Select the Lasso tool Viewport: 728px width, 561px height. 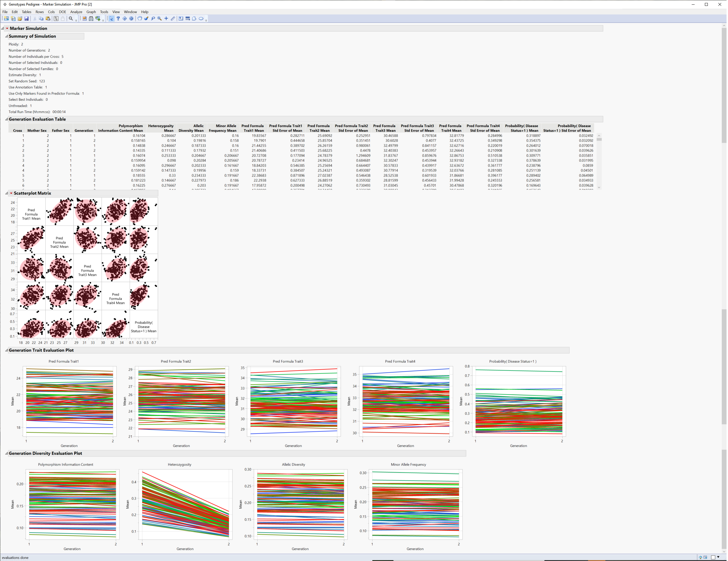coord(153,19)
